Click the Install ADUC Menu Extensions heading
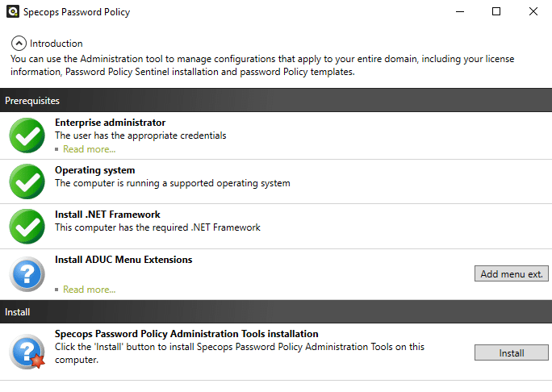The width and height of the screenshot is (552, 392). (123, 260)
